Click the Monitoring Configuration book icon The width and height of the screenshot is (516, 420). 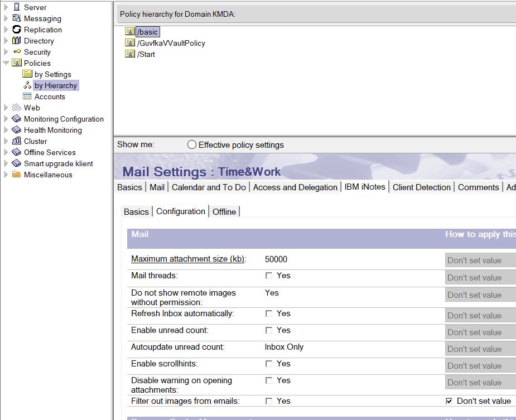coord(16,118)
